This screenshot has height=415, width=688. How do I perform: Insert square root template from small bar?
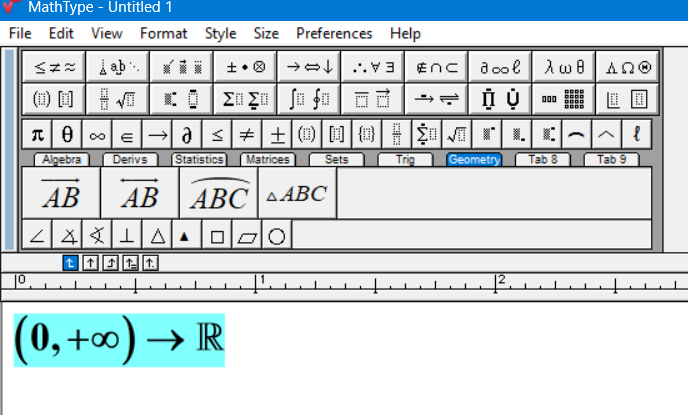pyautogui.click(x=457, y=134)
